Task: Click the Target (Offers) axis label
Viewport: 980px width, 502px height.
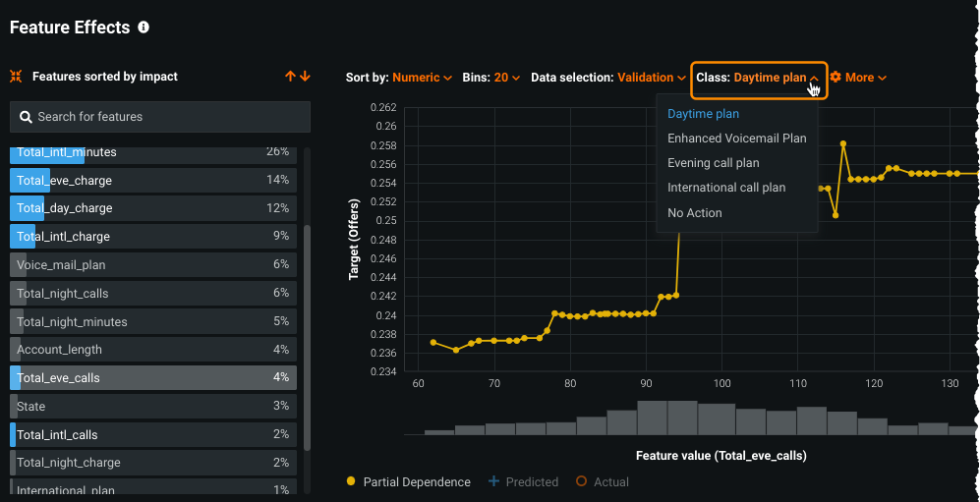Action: tap(355, 239)
